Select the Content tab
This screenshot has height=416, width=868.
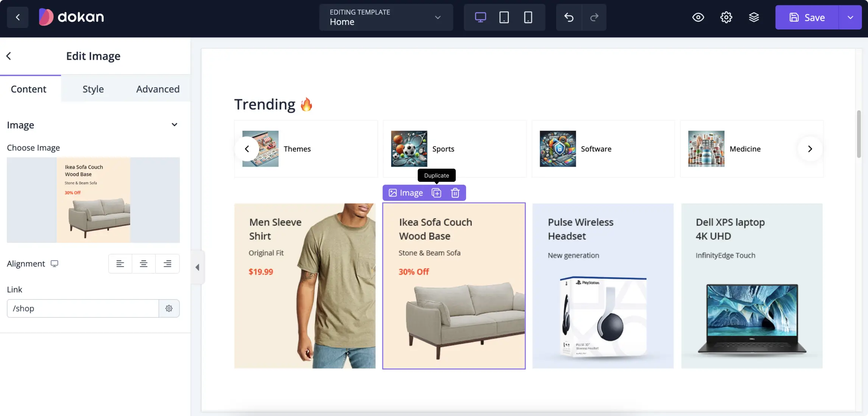[x=28, y=88]
